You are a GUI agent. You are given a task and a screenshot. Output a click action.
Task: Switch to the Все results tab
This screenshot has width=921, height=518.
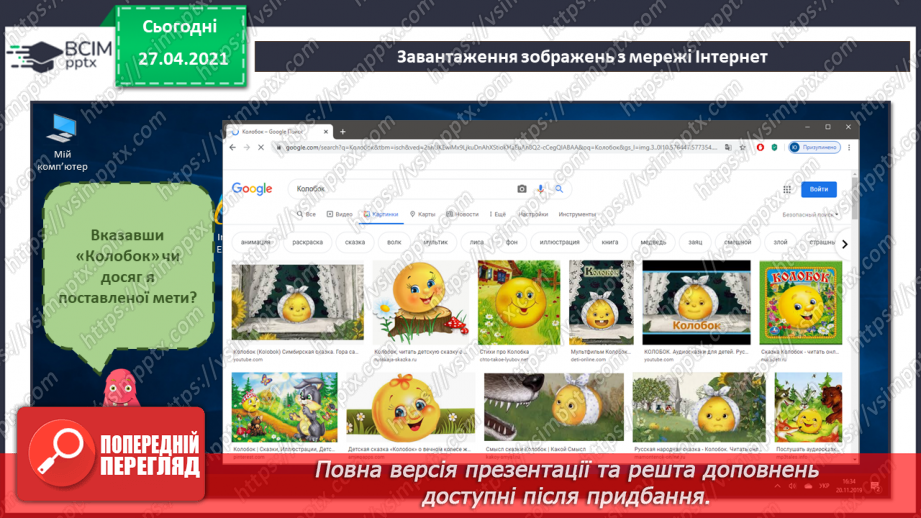point(306,214)
